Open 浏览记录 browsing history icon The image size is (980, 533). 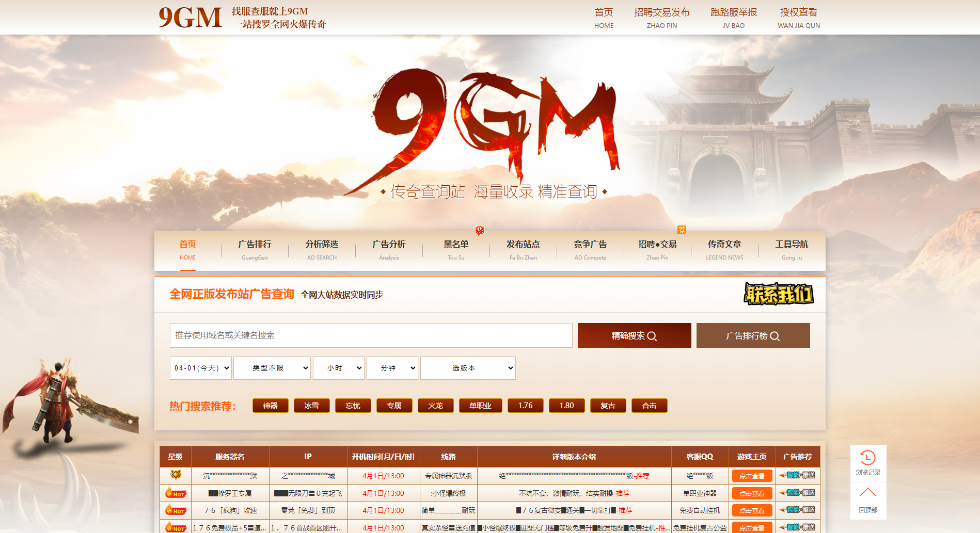pyautogui.click(x=868, y=459)
